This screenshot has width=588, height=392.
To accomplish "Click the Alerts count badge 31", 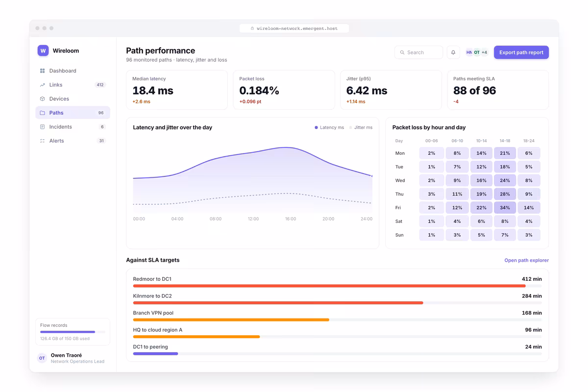I will [101, 141].
